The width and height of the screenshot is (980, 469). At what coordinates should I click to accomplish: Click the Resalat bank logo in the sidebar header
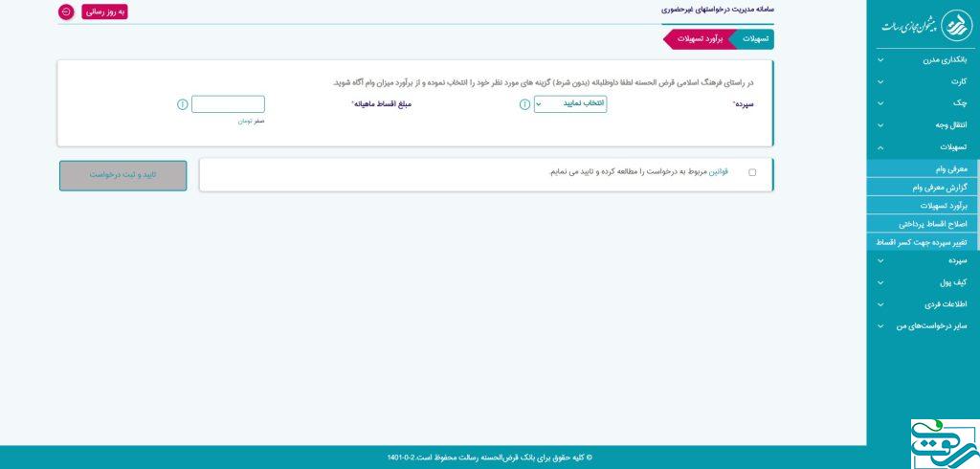point(923,26)
